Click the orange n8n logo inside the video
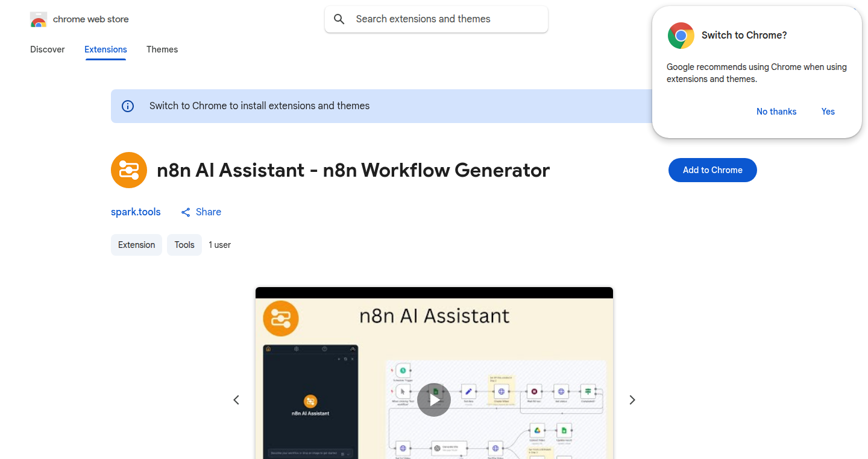 tap(281, 318)
